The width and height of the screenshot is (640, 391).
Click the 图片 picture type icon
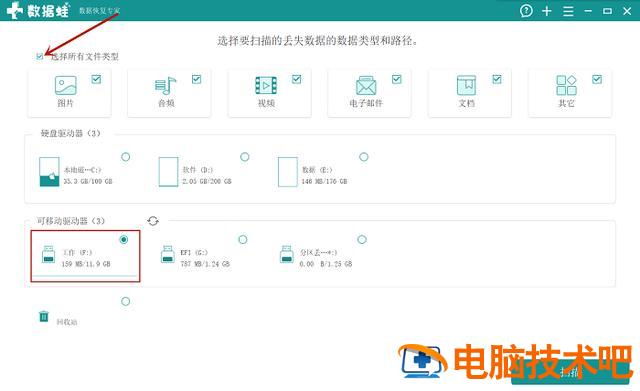(66, 85)
